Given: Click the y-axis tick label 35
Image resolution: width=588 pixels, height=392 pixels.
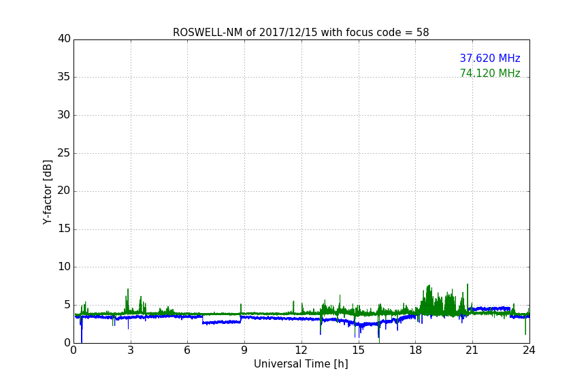Looking at the screenshot, I should [x=64, y=77].
